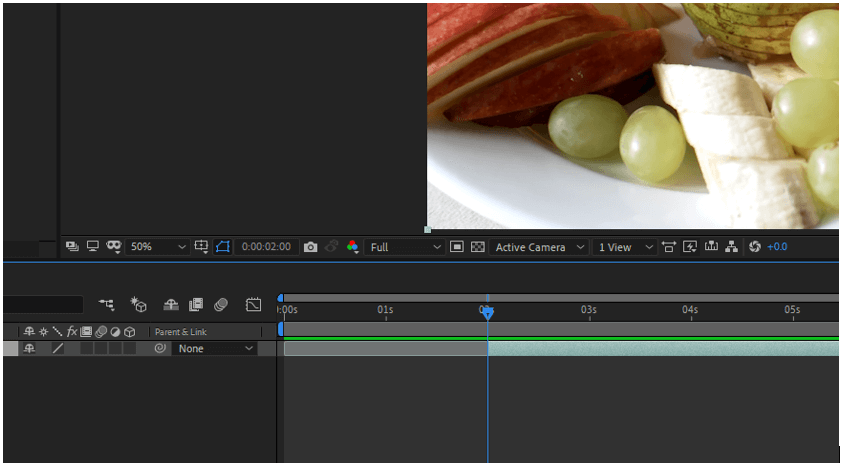The image size is (841, 467).
Task: Toggle the layer's quality slash switch
Action: click(x=58, y=349)
